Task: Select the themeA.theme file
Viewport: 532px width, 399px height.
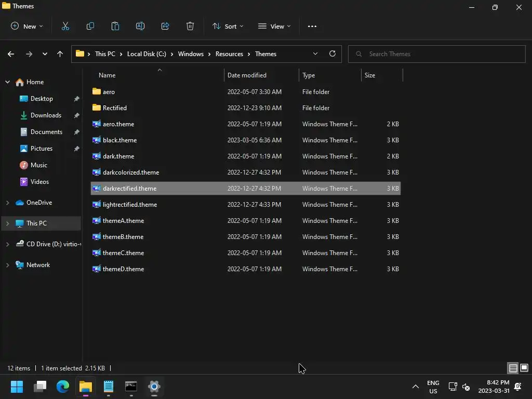Action: coord(246,220)
